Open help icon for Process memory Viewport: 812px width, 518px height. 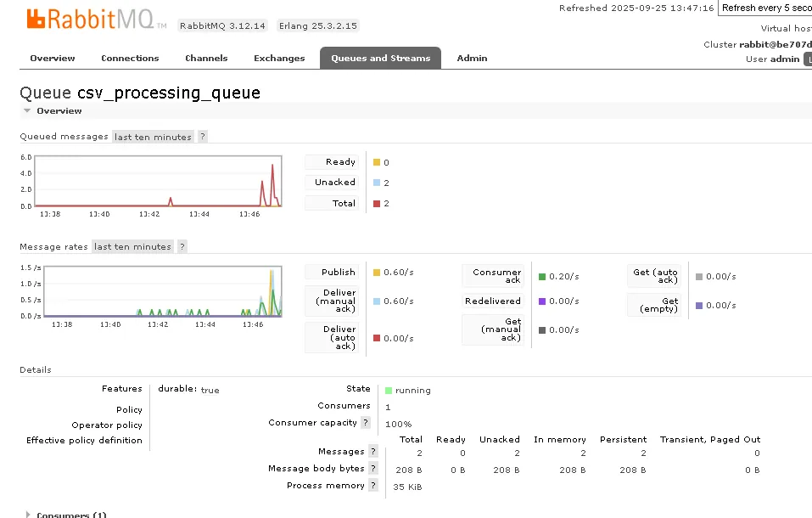pos(372,485)
